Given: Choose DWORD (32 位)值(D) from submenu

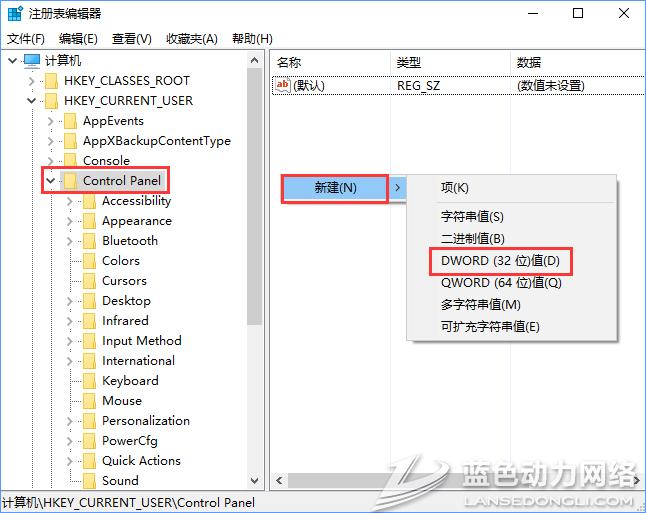Looking at the screenshot, I should tap(500, 261).
